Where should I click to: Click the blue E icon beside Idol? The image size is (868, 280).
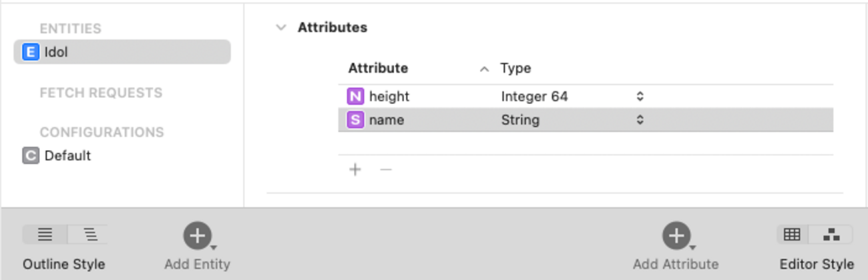[x=31, y=51]
